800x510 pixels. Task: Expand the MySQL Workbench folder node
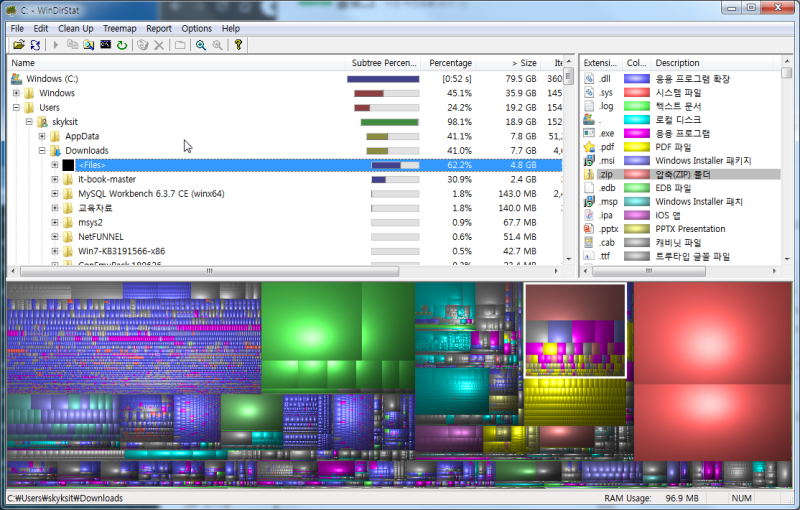(x=55, y=193)
